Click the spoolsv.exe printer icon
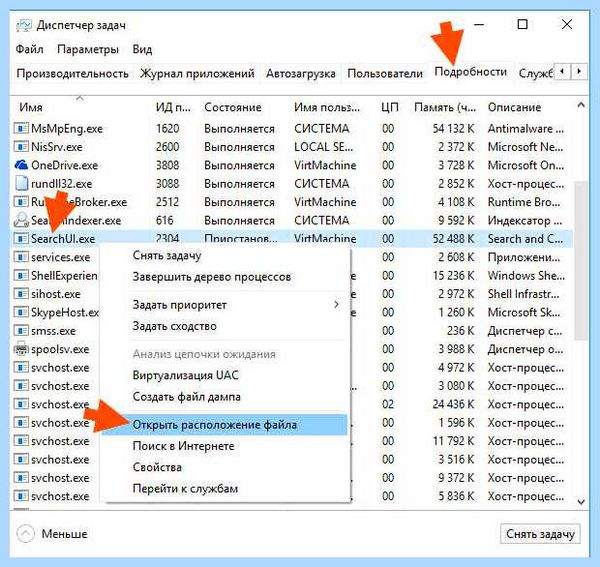The height and width of the screenshot is (567, 600). coord(21,349)
